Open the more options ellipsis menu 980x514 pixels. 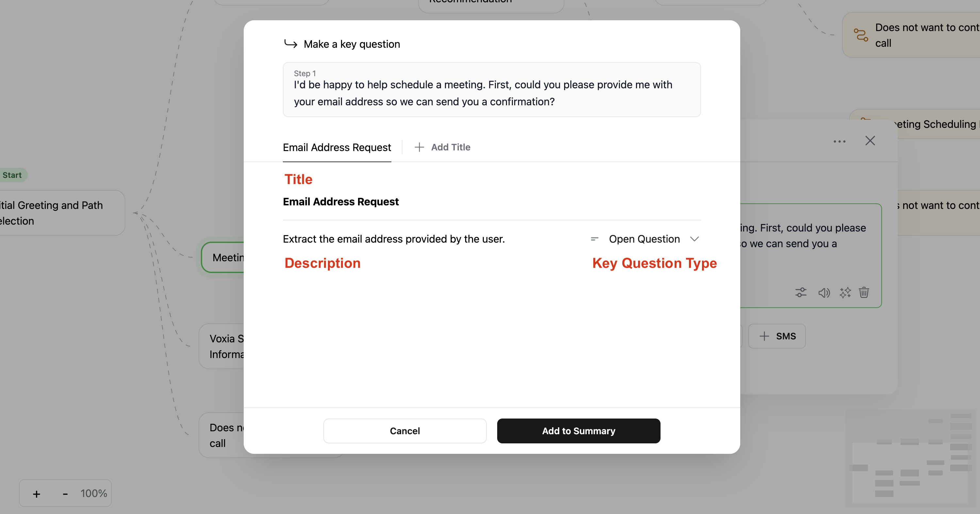(840, 141)
